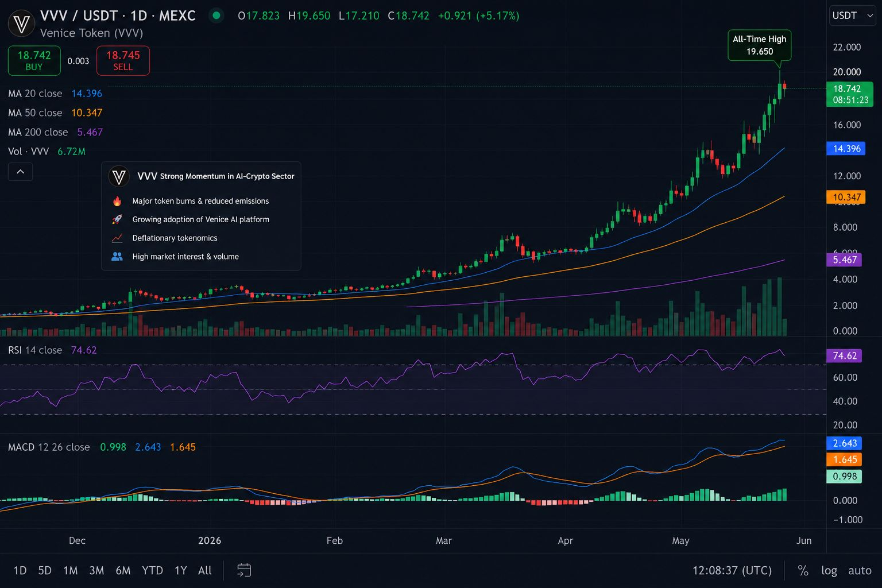The height and width of the screenshot is (588, 882).
Task: Click the blue MACD 2.643 tag
Action: [x=845, y=443]
